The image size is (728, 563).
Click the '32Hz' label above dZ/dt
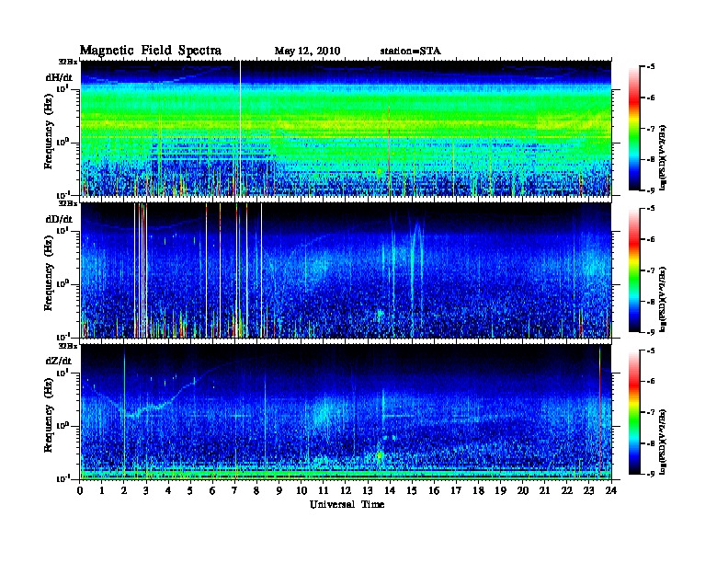coord(68,346)
